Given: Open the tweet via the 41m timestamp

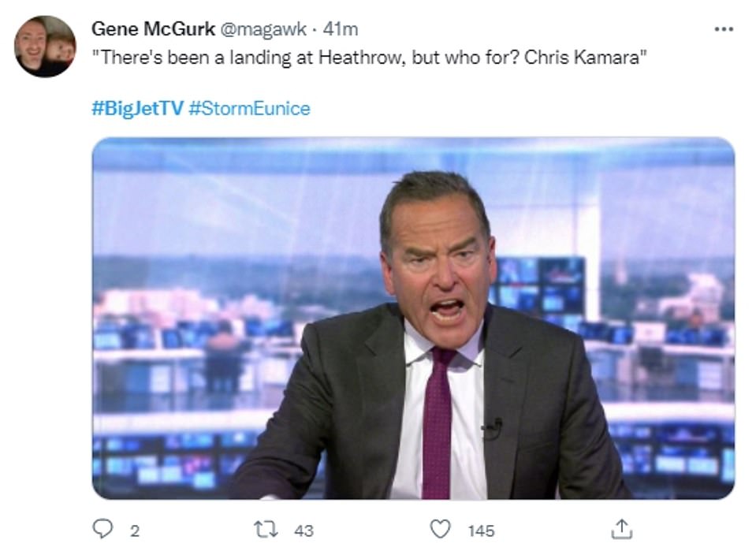Looking at the screenshot, I should point(341,29).
